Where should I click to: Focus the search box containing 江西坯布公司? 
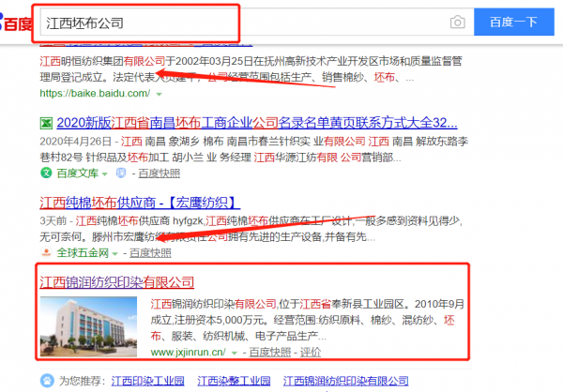pos(235,22)
